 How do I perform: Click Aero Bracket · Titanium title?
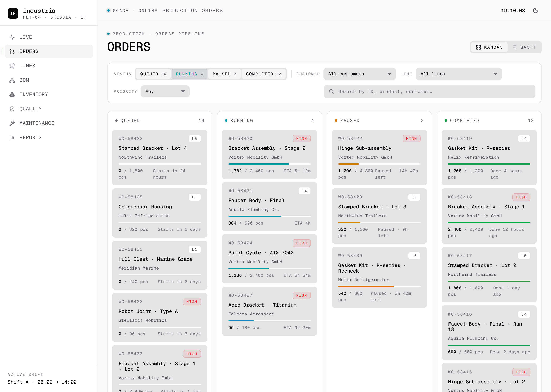pyautogui.click(x=262, y=305)
